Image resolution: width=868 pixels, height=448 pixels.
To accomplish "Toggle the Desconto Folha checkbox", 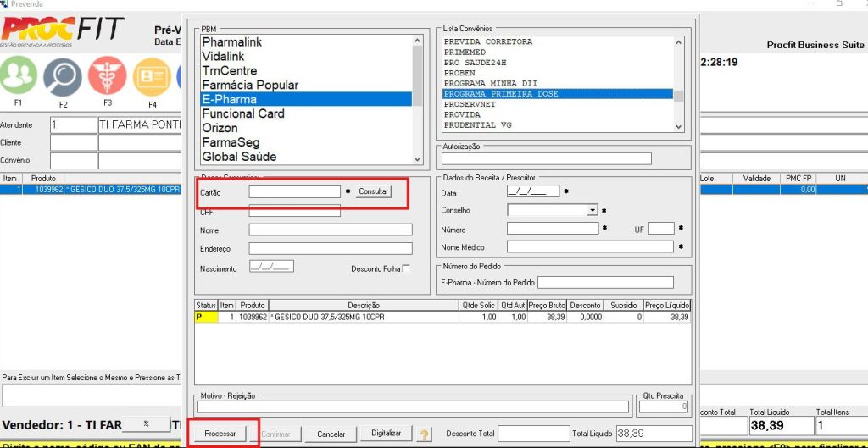I will (406, 268).
